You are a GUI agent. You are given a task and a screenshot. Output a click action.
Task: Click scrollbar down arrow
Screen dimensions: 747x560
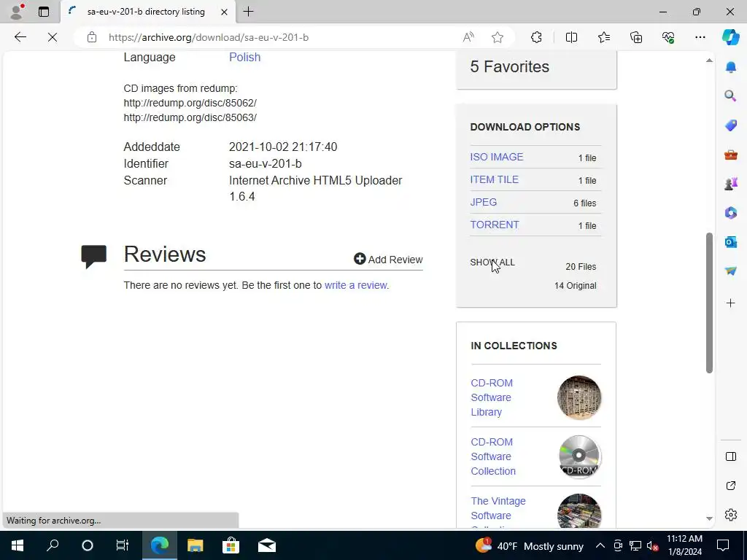(x=709, y=518)
